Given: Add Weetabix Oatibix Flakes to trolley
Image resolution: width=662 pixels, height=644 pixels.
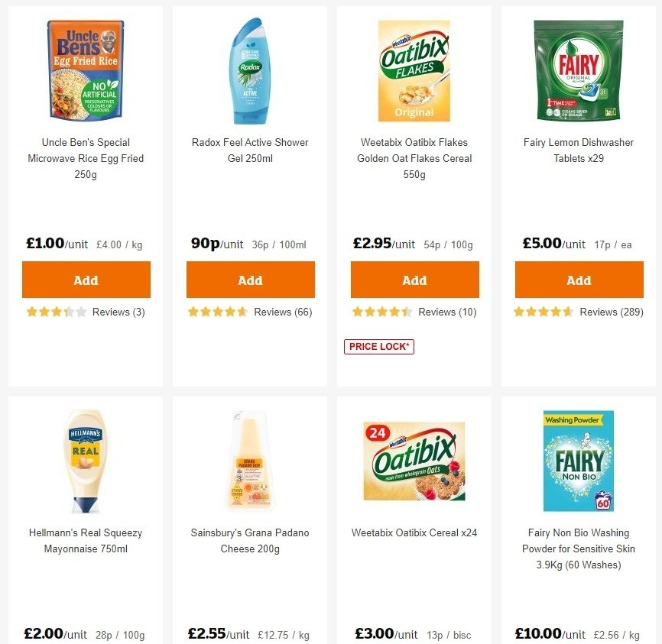Looking at the screenshot, I should [x=414, y=280].
